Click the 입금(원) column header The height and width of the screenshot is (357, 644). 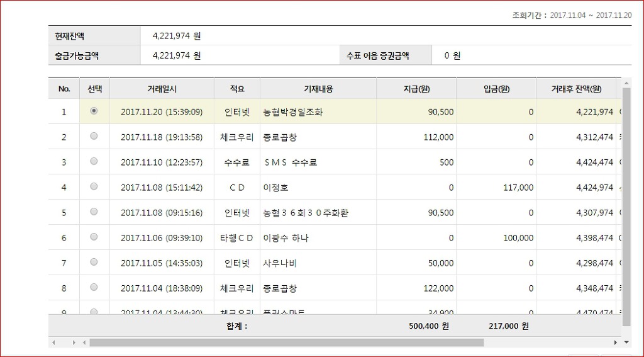[x=496, y=89]
